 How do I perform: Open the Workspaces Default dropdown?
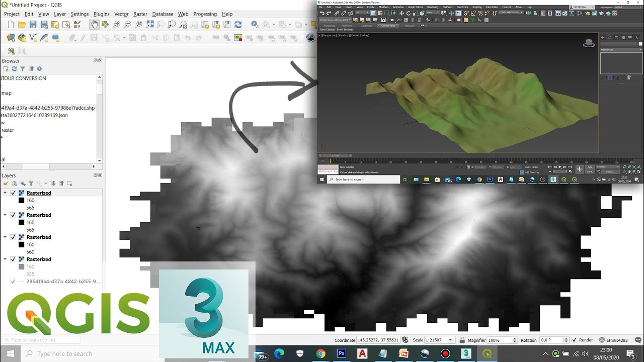tap(629, 7)
